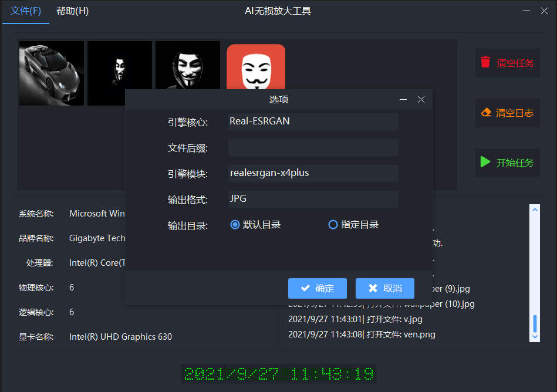This screenshot has height=392, width=557.
Task: Open the 引擎模块 selector showing realesrgan-x4plus
Action: pos(313,173)
